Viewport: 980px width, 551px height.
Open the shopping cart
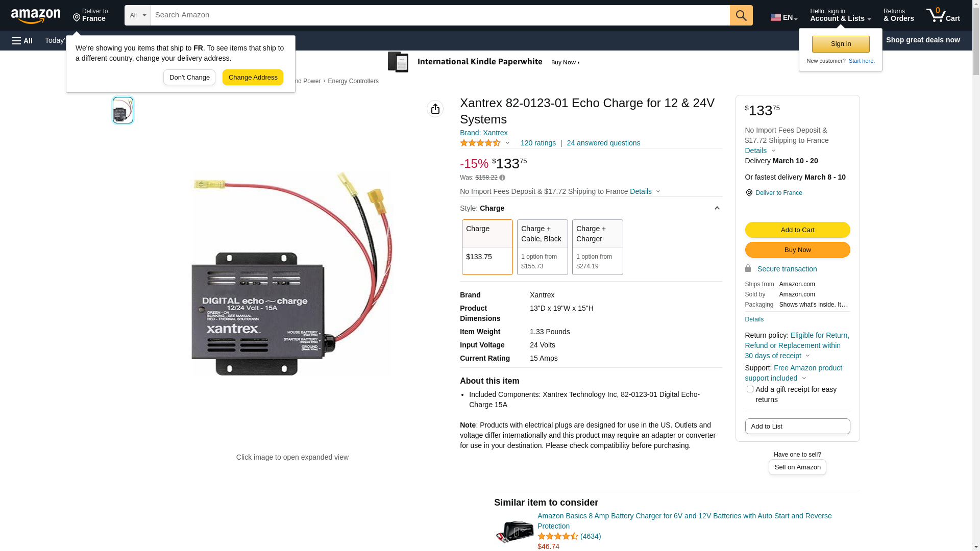pyautogui.click(x=943, y=15)
